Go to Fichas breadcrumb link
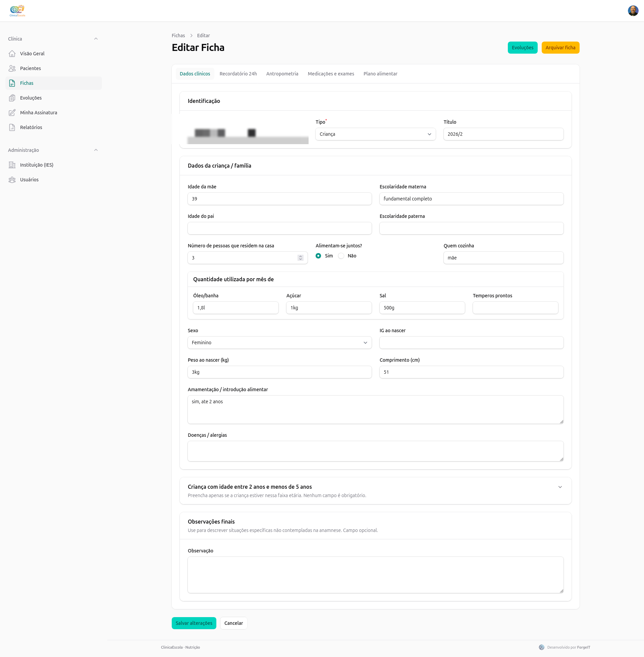This screenshot has height=657, width=644. (178, 36)
